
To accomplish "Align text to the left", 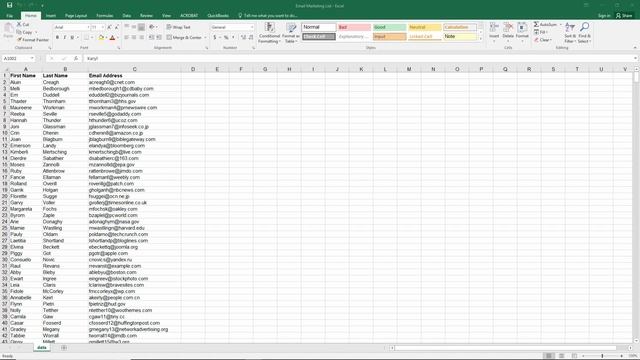I will tap(127, 38).
